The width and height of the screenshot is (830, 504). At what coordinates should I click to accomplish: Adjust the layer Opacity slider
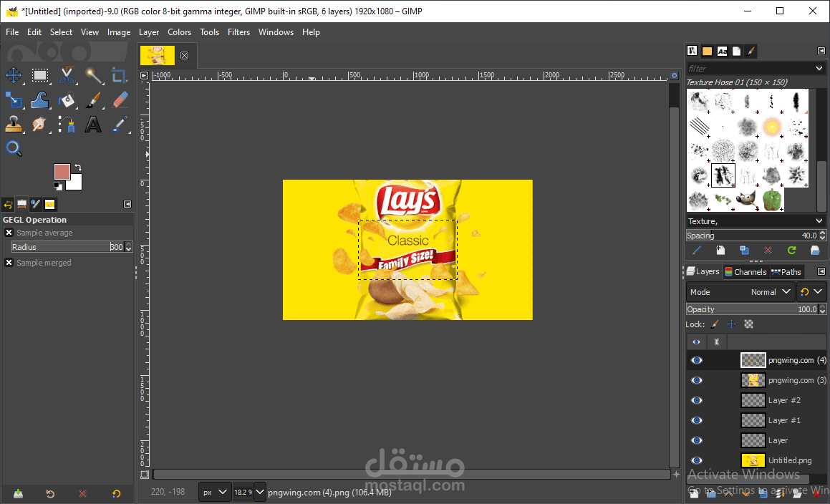click(752, 309)
